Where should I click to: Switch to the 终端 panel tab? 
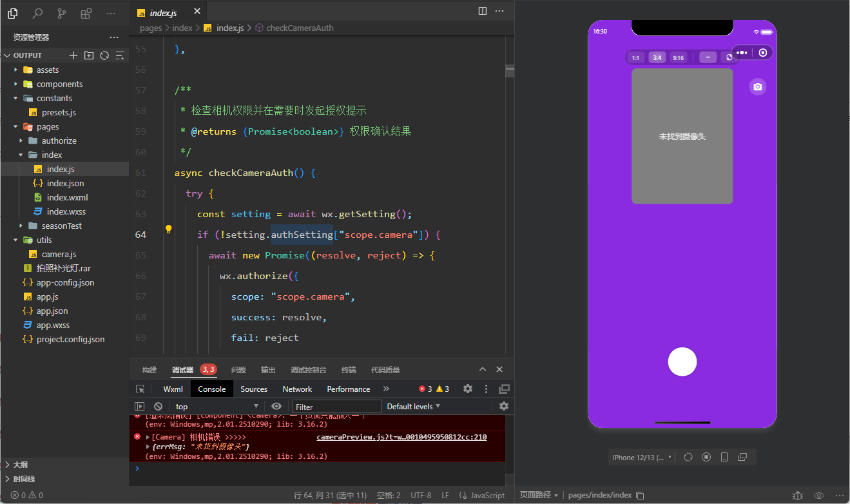(349, 370)
